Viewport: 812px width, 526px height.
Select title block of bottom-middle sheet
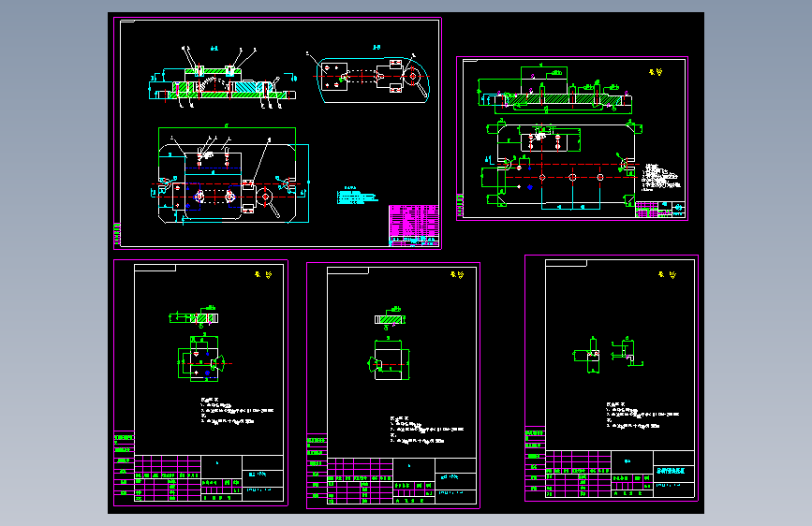(402, 481)
